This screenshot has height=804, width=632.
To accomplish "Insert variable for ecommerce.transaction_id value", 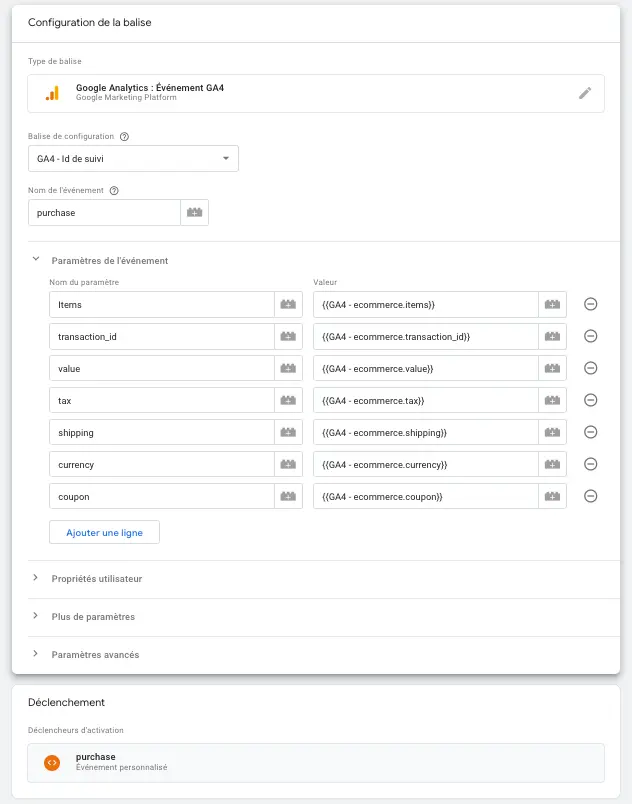I will pos(552,336).
